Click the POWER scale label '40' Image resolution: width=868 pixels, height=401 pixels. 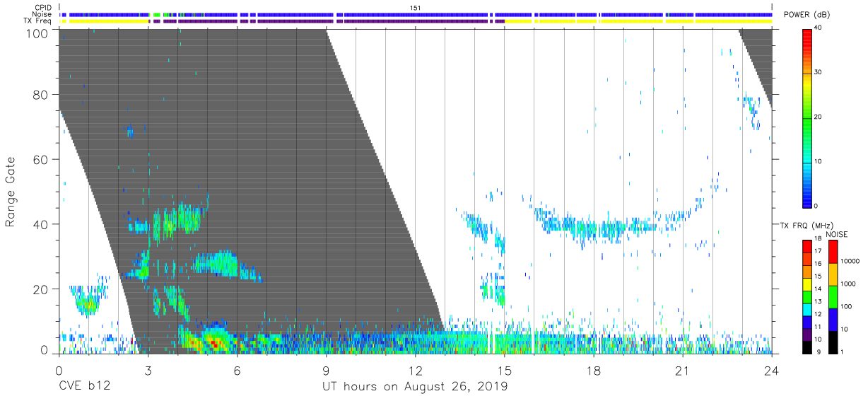[x=819, y=28]
